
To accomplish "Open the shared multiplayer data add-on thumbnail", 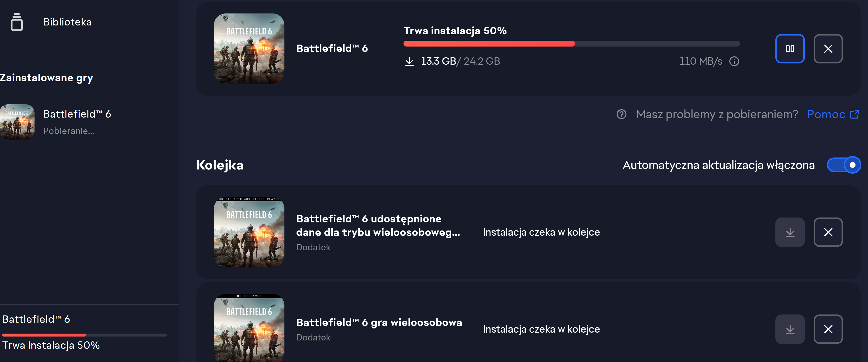I will [x=249, y=232].
